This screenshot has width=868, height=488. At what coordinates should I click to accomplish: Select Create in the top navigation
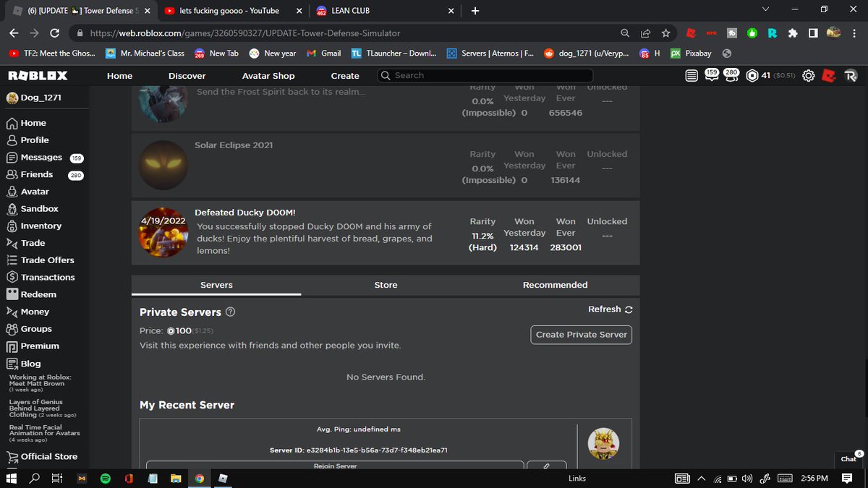(x=345, y=76)
